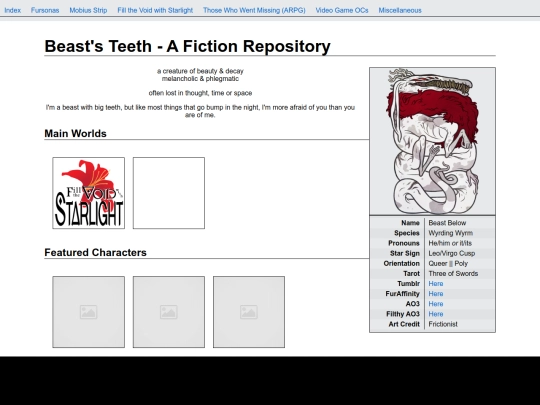Select the third featured character placeholder
The height and width of the screenshot is (405, 540).
click(249, 312)
